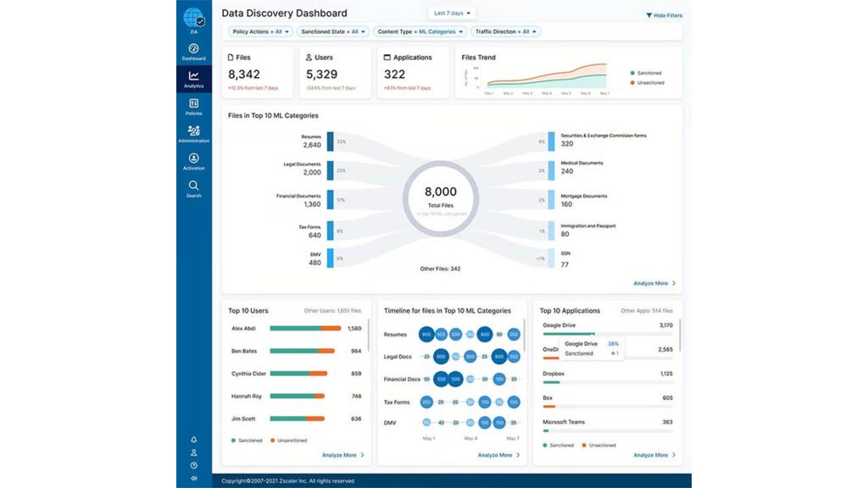Open the Search sidebar icon

coord(194,186)
